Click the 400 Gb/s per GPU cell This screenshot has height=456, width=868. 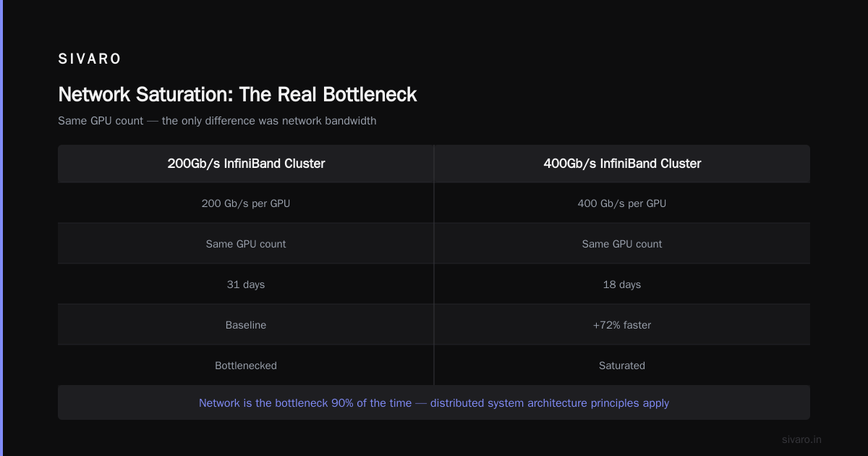[622, 203]
